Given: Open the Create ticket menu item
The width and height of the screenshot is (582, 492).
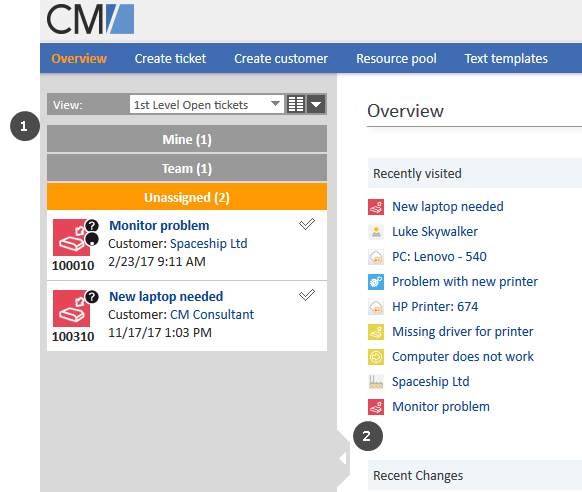Looking at the screenshot, I should tap(170, 59).
